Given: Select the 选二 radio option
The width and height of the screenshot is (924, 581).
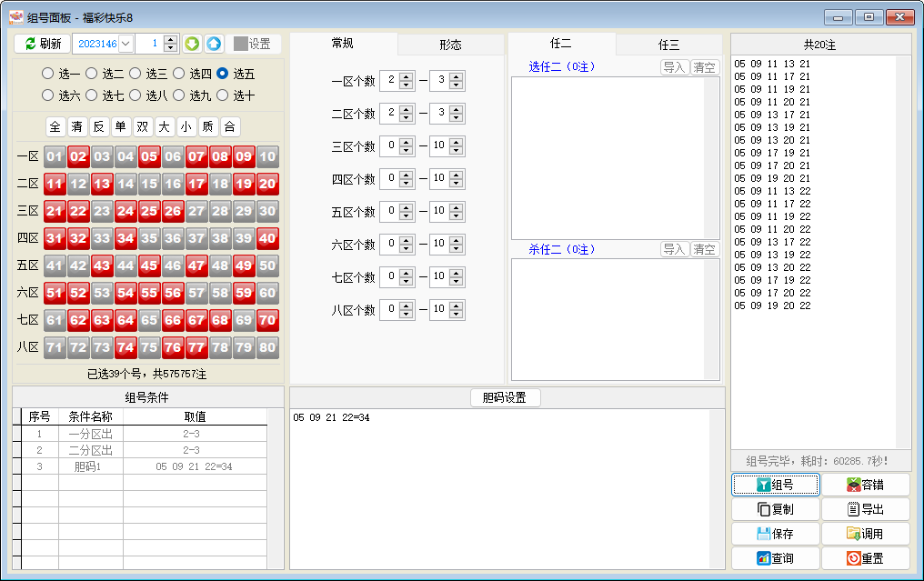Looking at the screenshot, I should 105,74.
